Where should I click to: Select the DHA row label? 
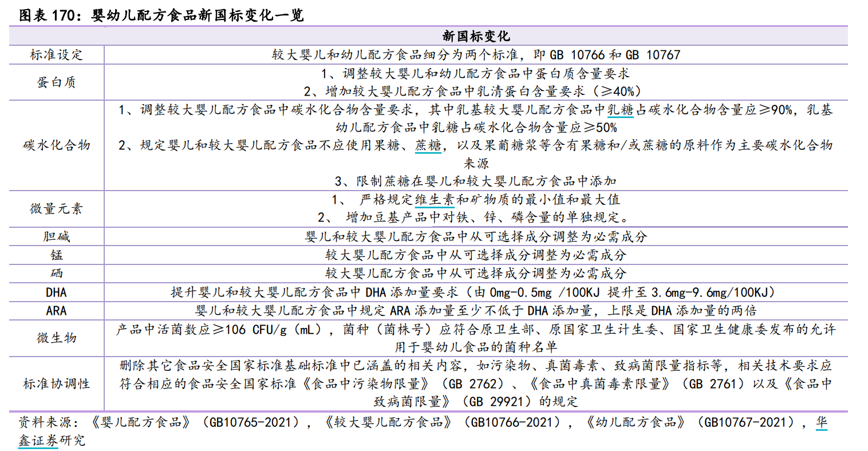[56, 292]
